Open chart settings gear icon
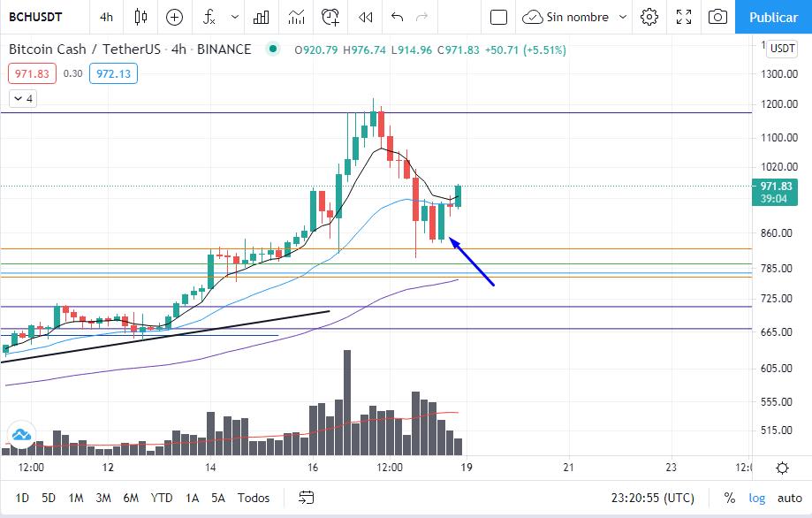Image resolution: width=812 pixels, height=518 pixels. point(649,17)
